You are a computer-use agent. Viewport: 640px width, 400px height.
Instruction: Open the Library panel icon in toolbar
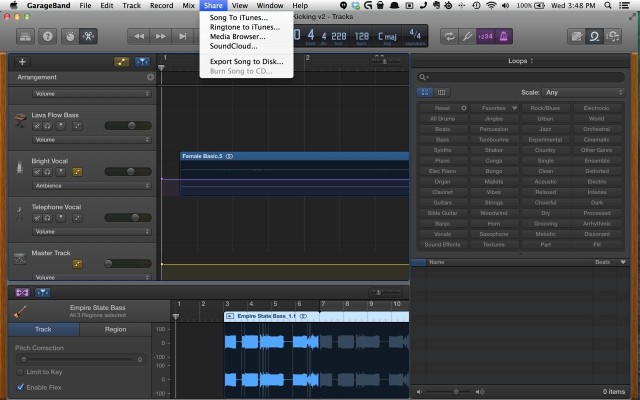click(23, 36)
